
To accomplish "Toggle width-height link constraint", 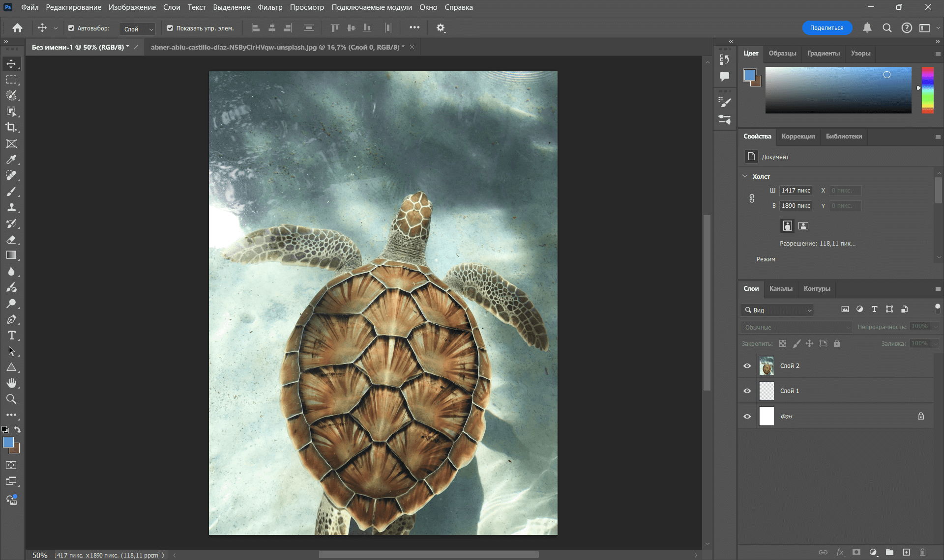I will 752,198.
